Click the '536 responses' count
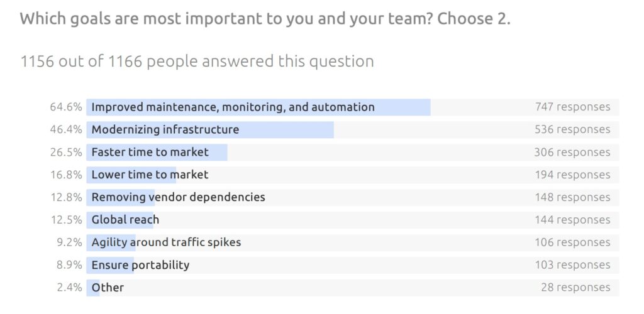Screen dimensions: 644x314 572,129
